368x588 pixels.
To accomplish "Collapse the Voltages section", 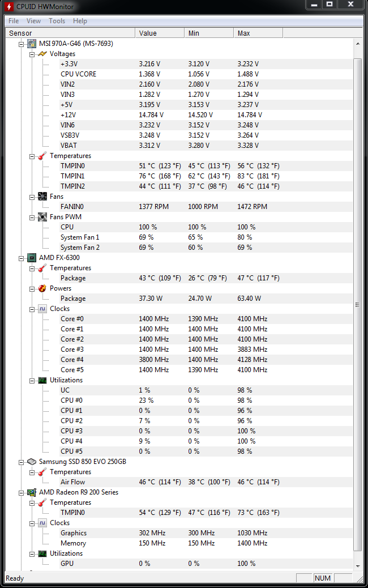I will pos(32,54).
